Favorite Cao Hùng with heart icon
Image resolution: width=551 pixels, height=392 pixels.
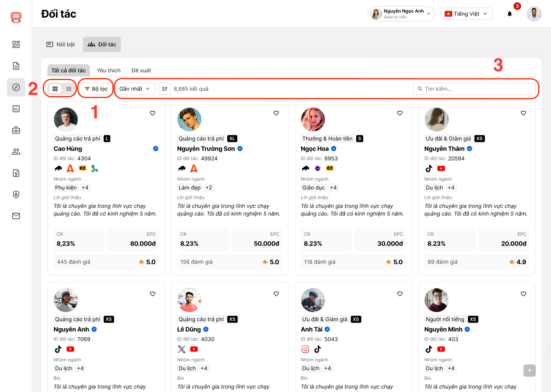(x=153, y=113)
